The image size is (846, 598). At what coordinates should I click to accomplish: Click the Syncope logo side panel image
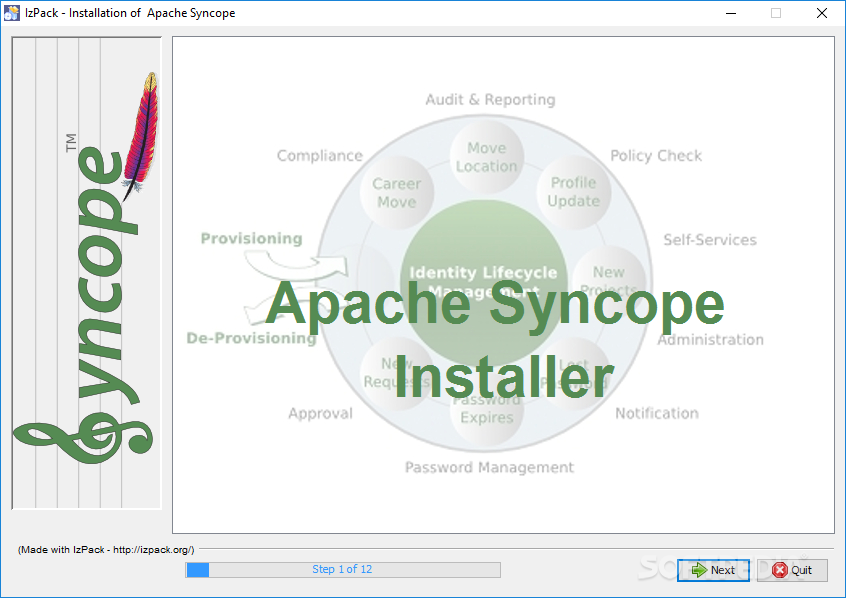tap(87, 273)
